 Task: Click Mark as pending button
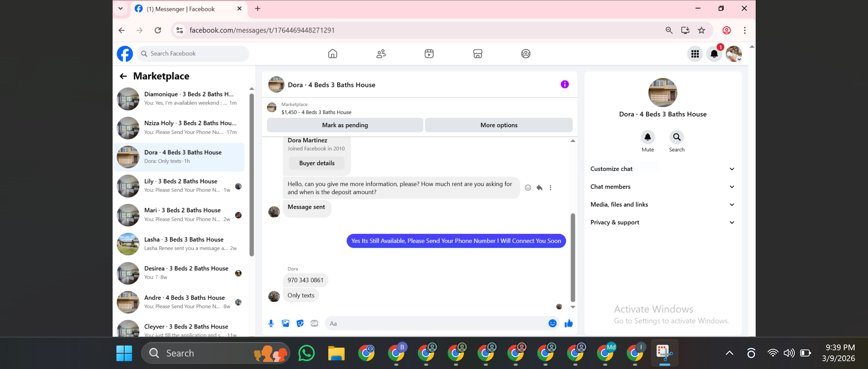(x=345, y=125)
